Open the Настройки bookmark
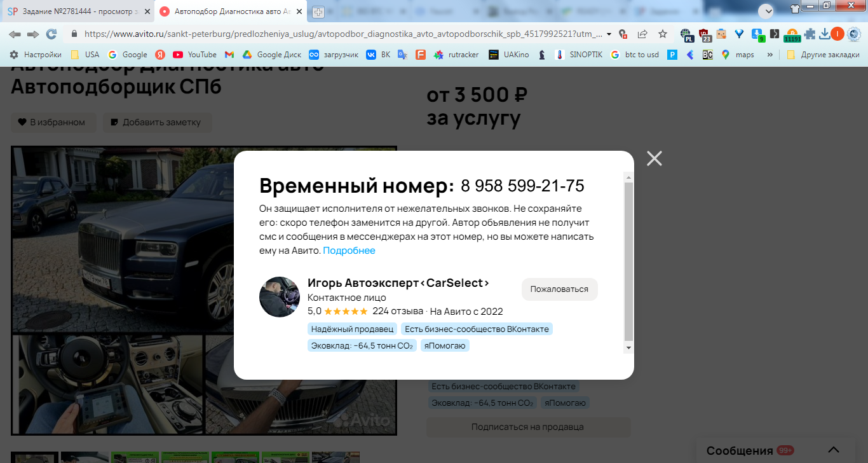 click(35, 55)
